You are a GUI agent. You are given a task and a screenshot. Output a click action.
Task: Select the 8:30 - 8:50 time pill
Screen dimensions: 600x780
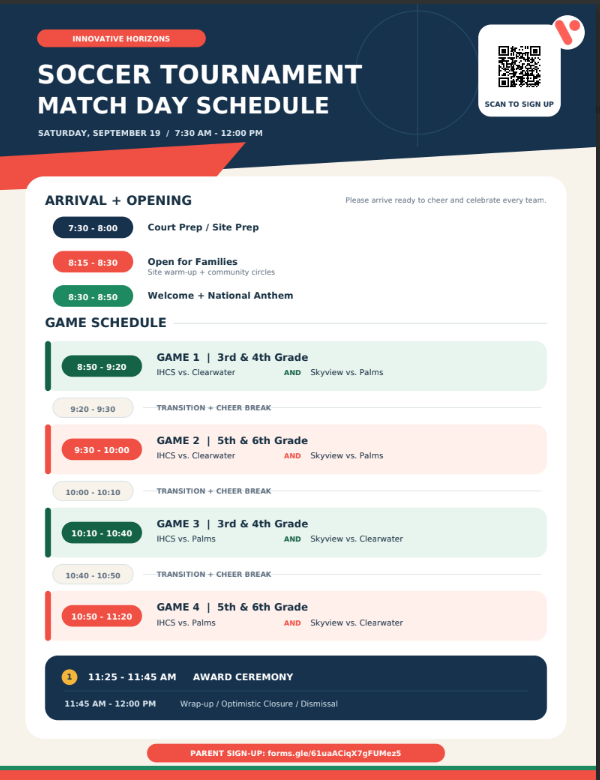coord(93,296)
